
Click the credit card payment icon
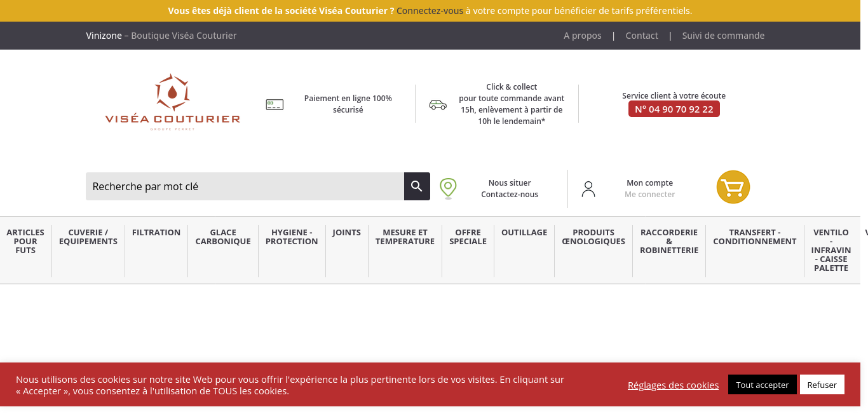(275, 104)
